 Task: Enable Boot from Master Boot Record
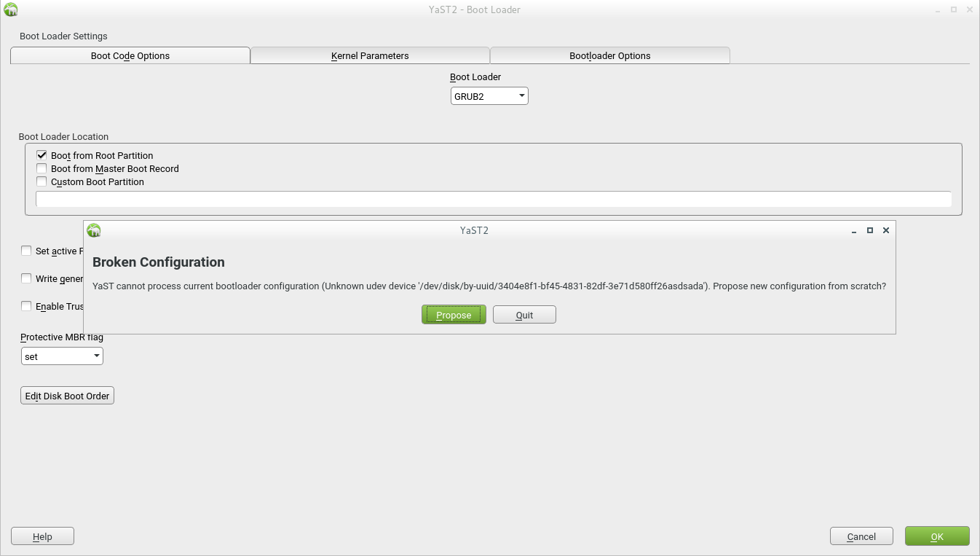[x=42, y=168]
